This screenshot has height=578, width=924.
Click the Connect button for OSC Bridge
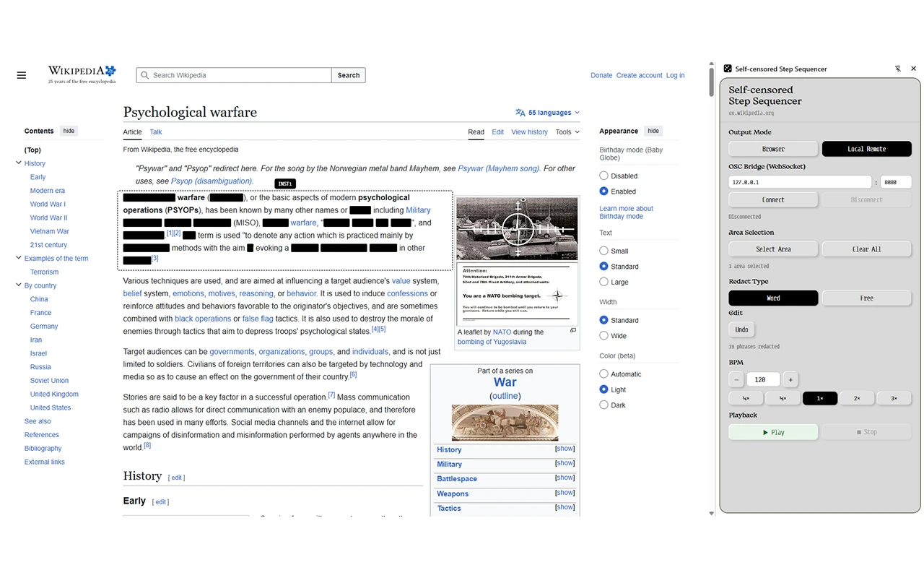(x=773, y=199)
